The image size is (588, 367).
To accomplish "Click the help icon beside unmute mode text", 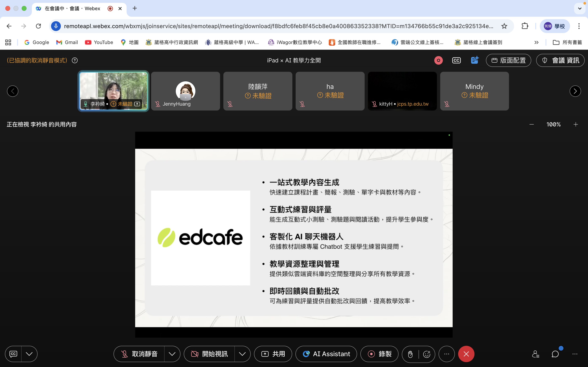I will pos(75,60).
